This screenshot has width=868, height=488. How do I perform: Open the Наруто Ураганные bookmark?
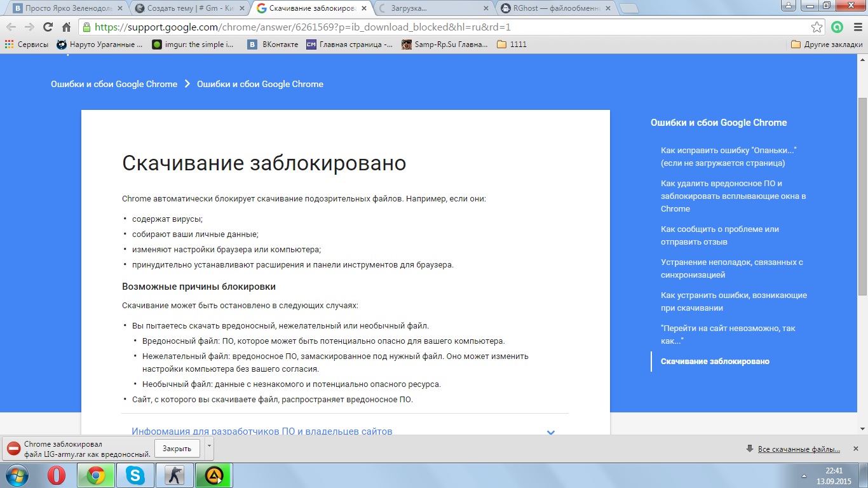(100, 44)
